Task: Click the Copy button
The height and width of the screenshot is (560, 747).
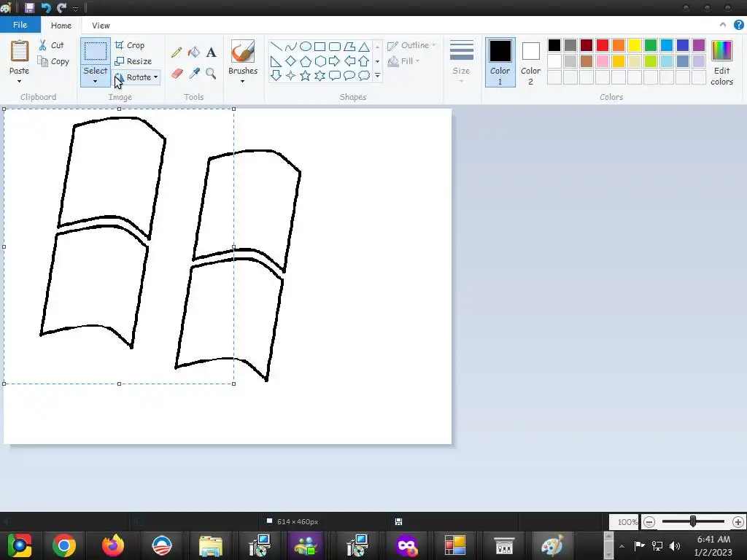Action: pyautogui.click(x=53, y=61)
